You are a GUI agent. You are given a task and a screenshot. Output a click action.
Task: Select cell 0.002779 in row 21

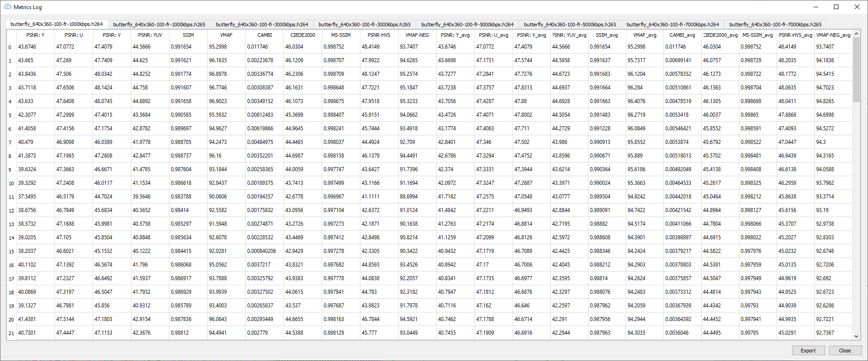[x=264, y=333]
